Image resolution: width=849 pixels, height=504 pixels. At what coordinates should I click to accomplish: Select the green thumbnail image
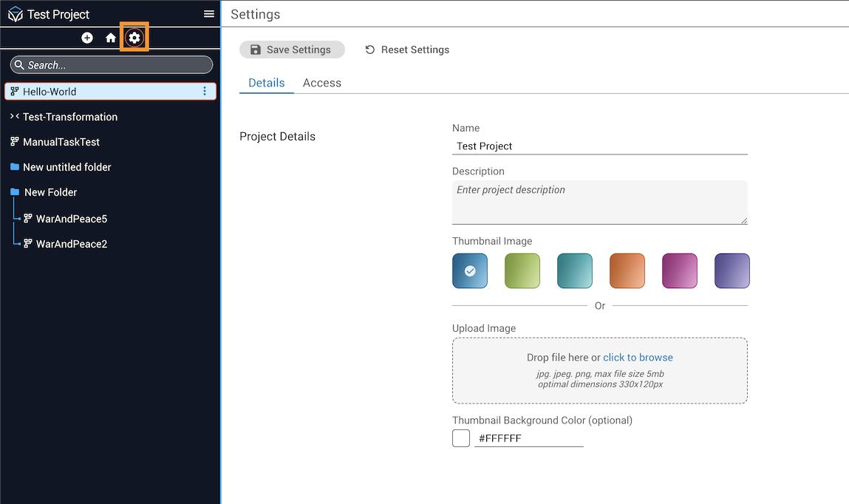tap(522, 270)
